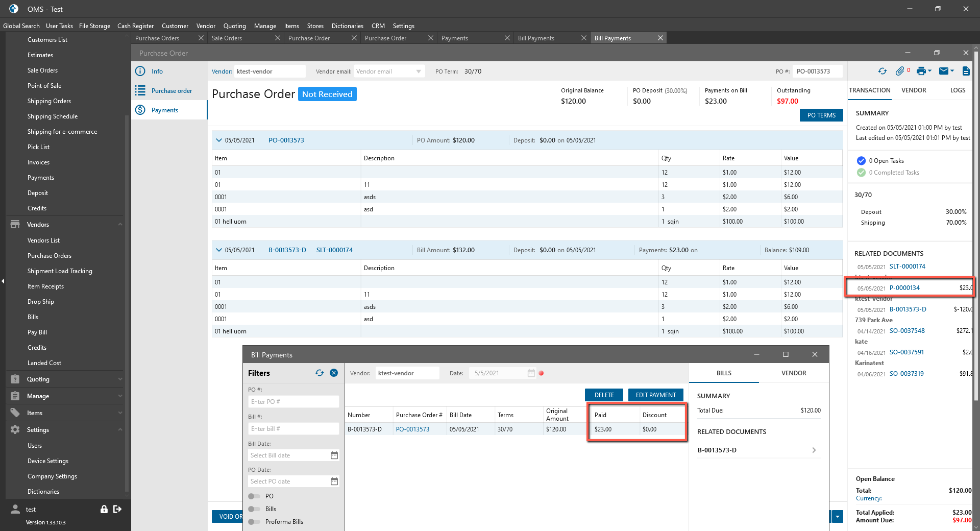Screen dimensions: 980x531
Task: Refresh the Bill Payments filters
Action: 320,373
